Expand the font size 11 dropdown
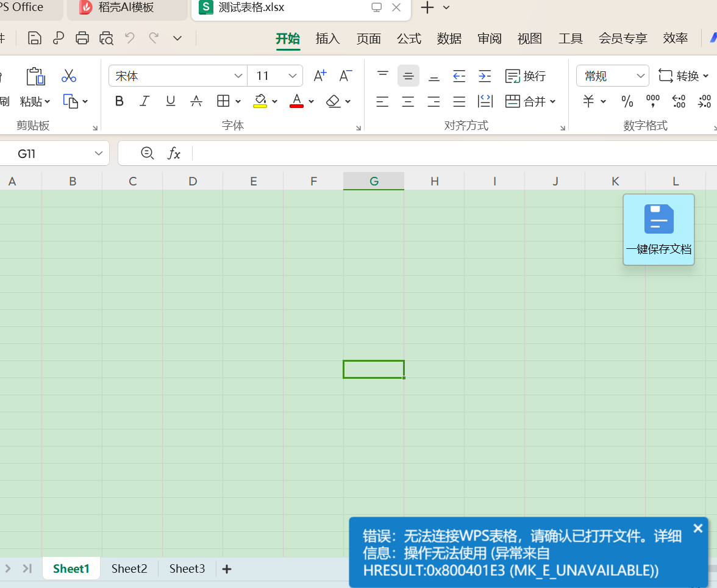Image resolution: width=717 pixels, height=588 pixels. tap(293, 76)
